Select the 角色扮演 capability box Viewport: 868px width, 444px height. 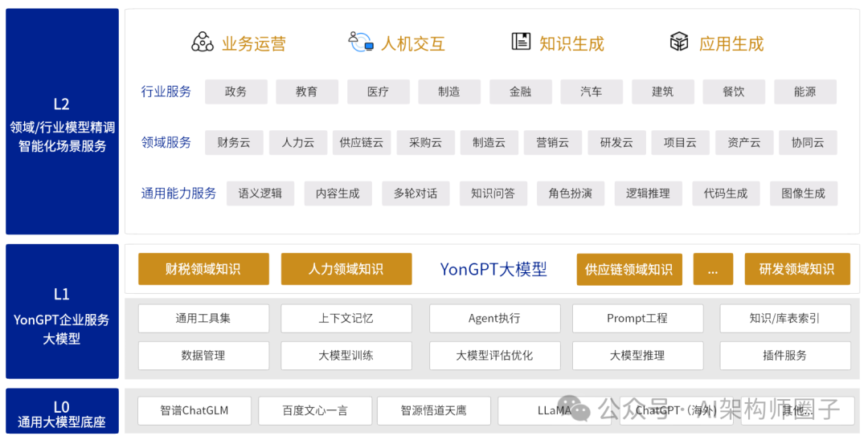click(571, 193)
